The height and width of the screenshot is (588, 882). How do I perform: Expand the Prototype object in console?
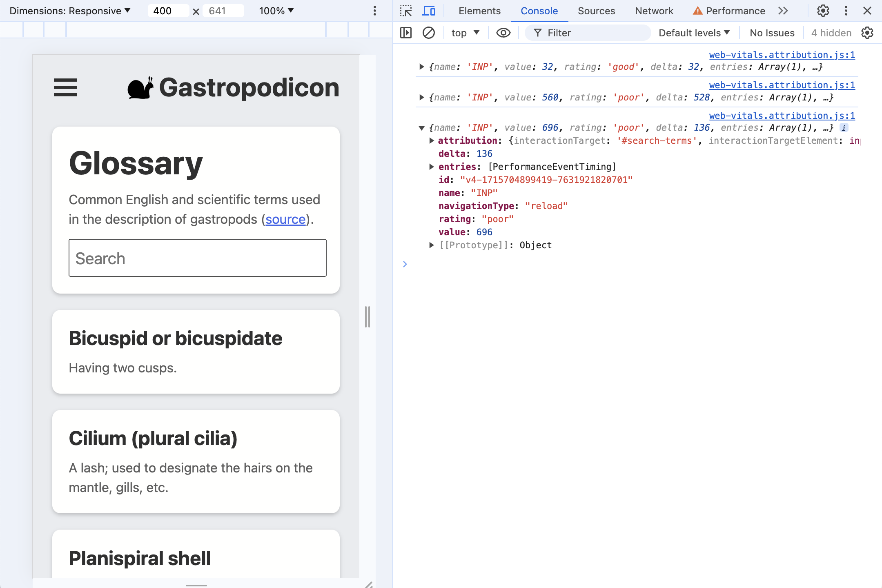coord(432,245)
